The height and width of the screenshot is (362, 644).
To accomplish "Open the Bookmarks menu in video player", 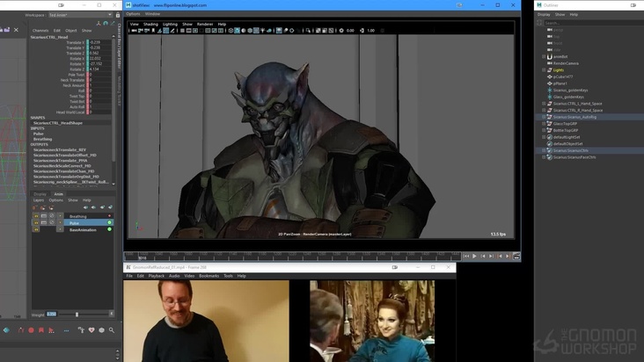I will [209, 276].
